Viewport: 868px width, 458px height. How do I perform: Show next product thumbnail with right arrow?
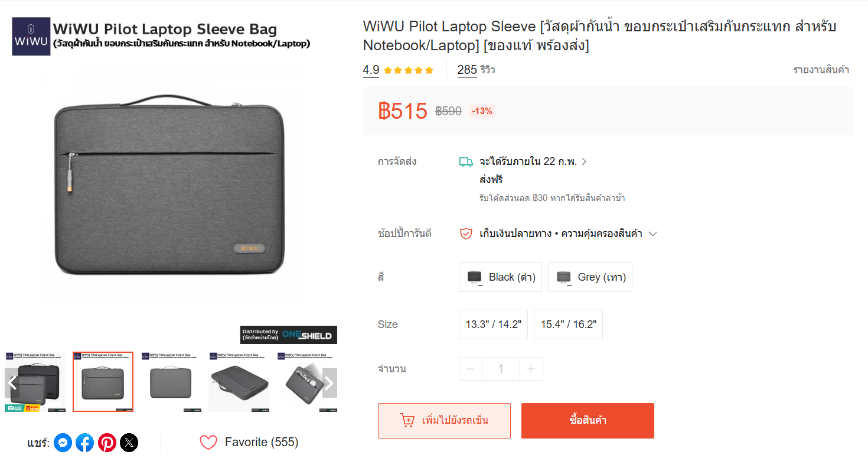tap(329, 383)
